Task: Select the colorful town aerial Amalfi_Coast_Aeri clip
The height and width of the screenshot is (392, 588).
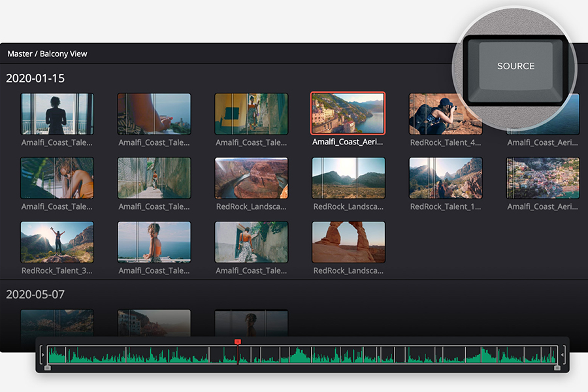Action: click(x=543, y=178)
